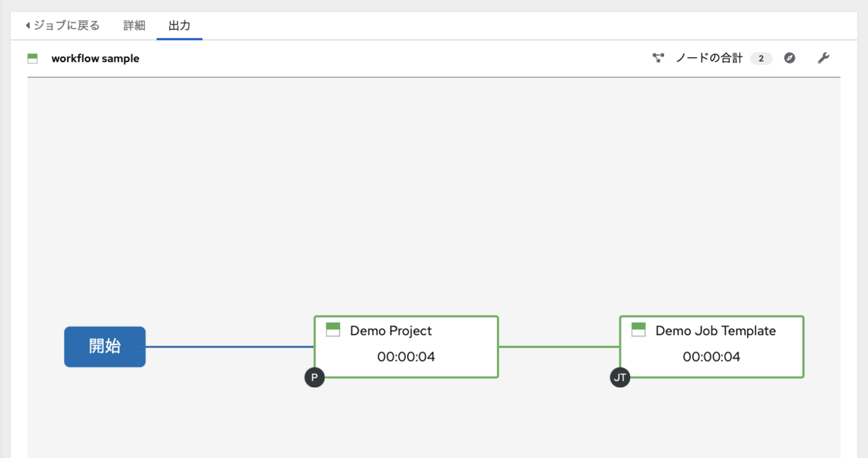Click the green status icon beside workflow sample
The height and width of the screenshot is (458, 868).
click(33, 59)
